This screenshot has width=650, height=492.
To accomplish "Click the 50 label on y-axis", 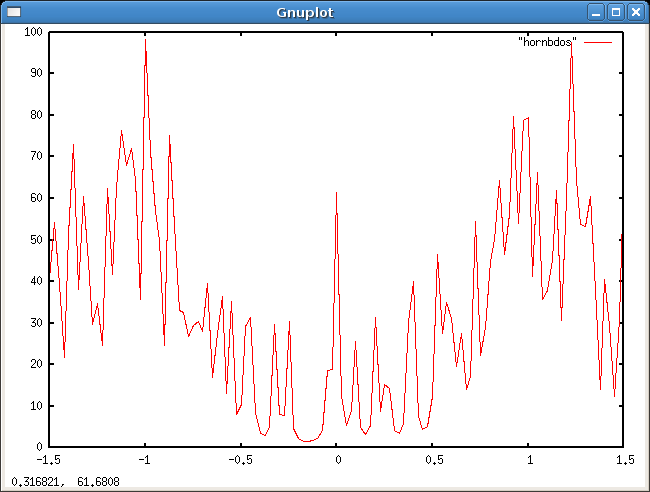I will (36, 239).
